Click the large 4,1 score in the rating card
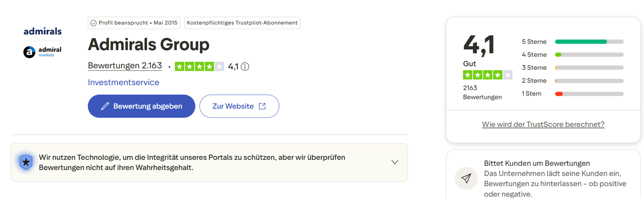Image resolution: width=644 pixels, height=198 pixels. tap(479, 45)
